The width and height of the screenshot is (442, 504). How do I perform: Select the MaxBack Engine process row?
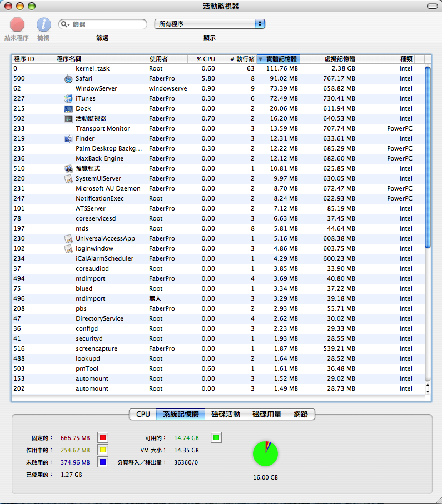[x=218, y=158]
